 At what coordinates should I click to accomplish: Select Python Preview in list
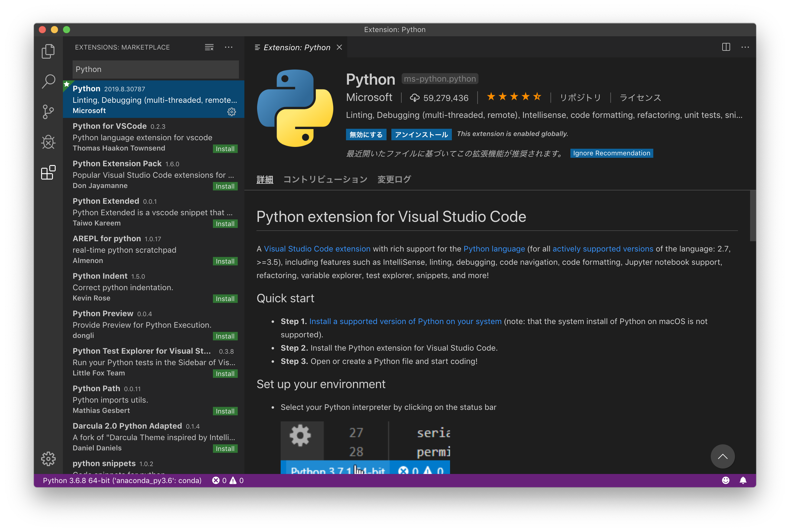click(153, 324)
